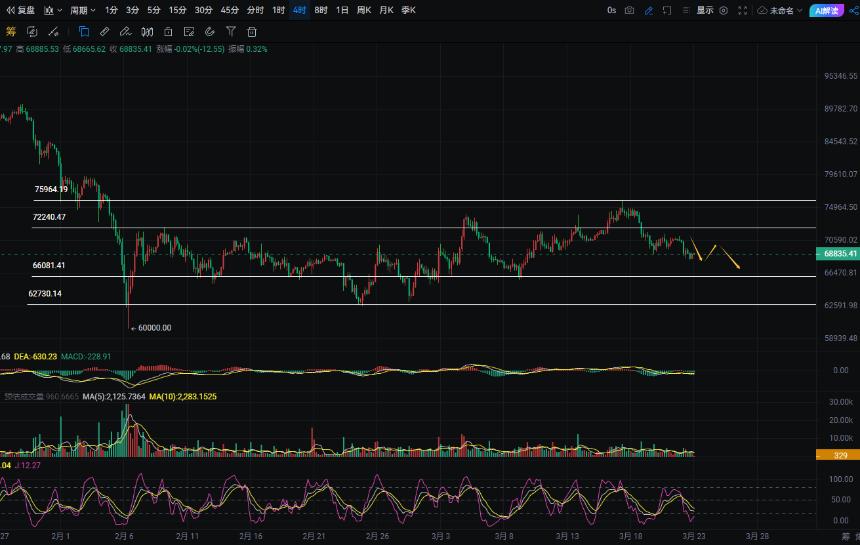Click the MA(10):2,283.1525 volume label
Image resolution: width=860 pixels, height=545 pixels.
(183, 396)
